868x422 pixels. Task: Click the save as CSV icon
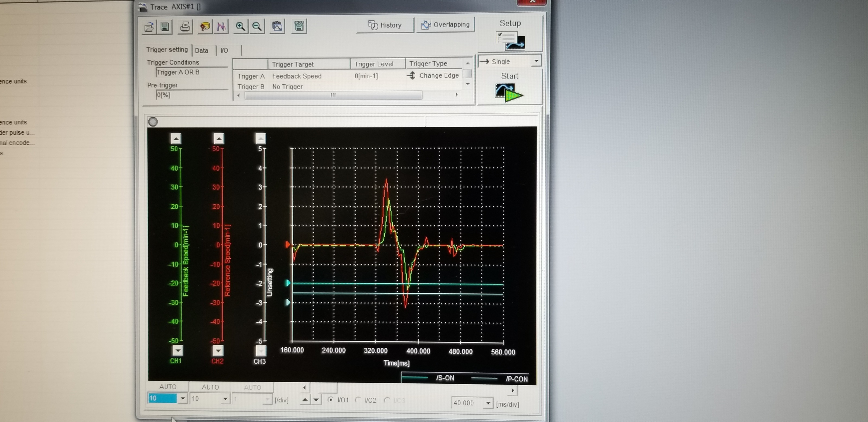point(299,26)
